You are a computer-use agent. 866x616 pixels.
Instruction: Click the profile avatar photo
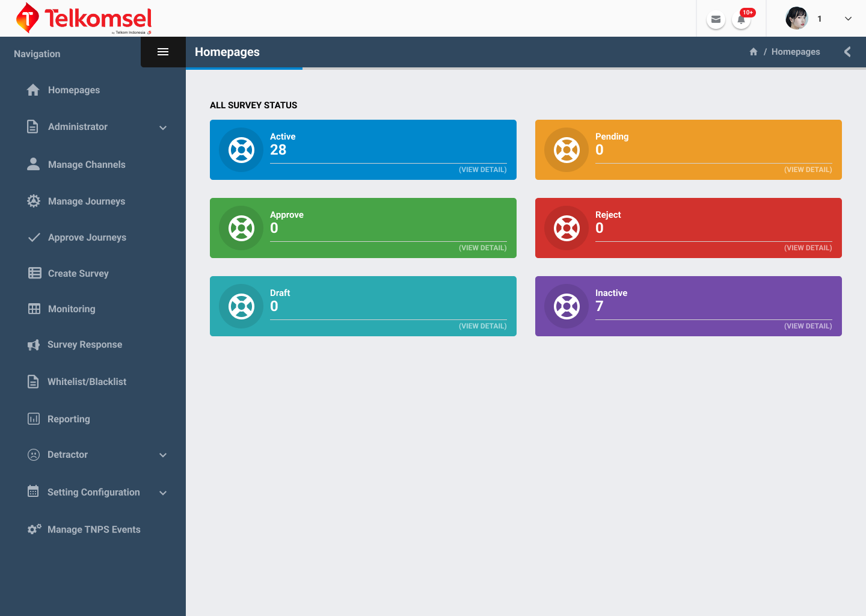[797, 18]
